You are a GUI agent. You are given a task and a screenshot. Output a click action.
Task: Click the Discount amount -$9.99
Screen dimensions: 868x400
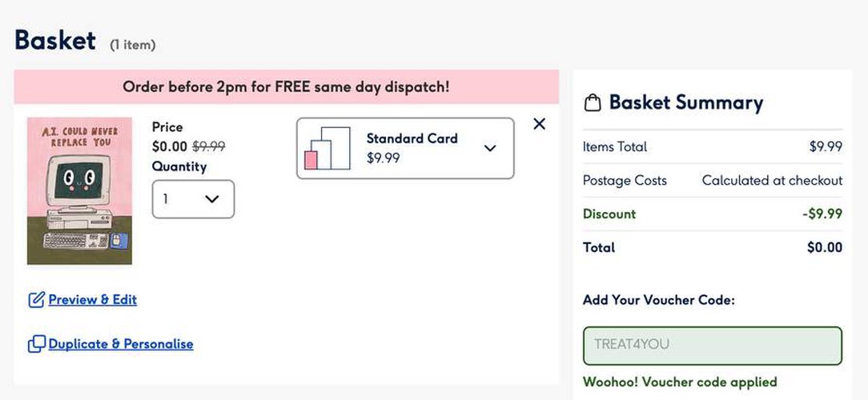[822, 214]
